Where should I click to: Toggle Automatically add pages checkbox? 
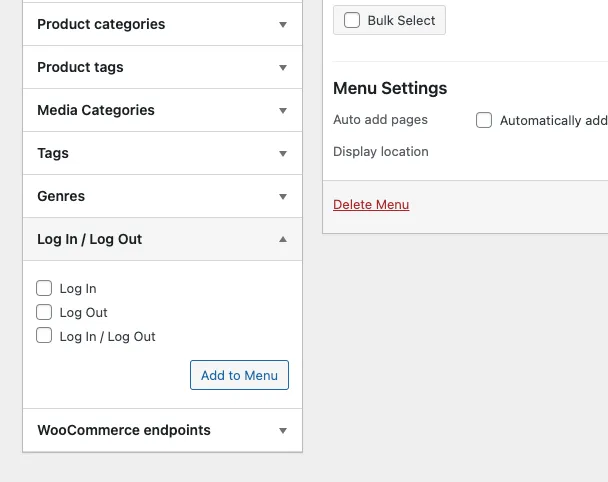(484, 120)
